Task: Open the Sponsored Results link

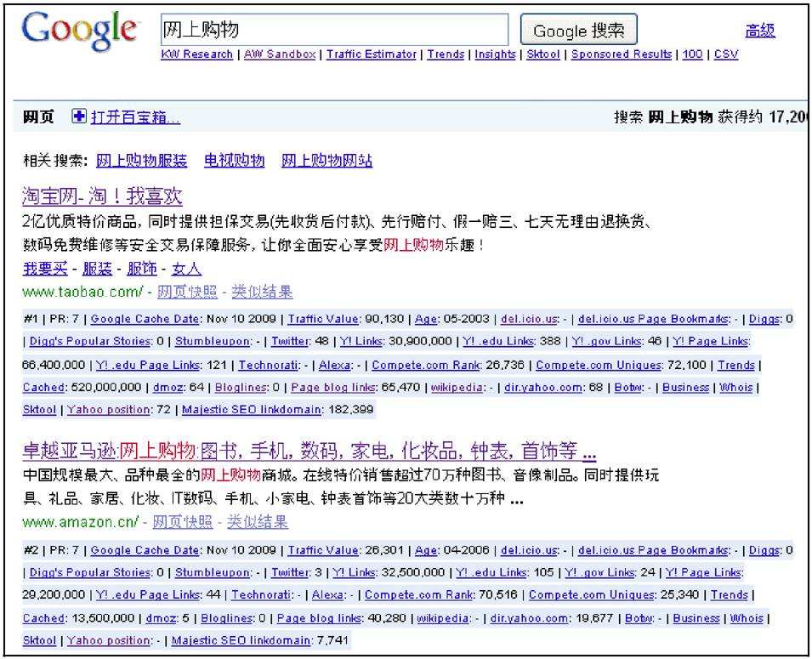Action: pos(622,54)
